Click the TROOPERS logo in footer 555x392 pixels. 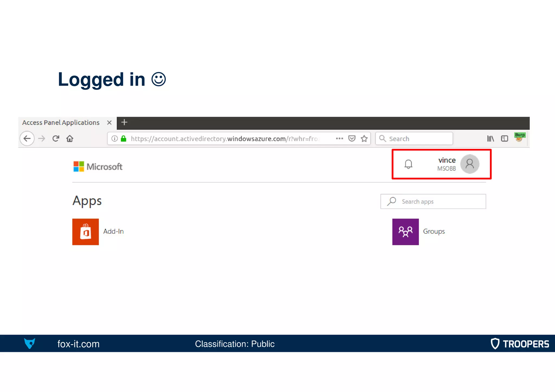pos(520,344)
